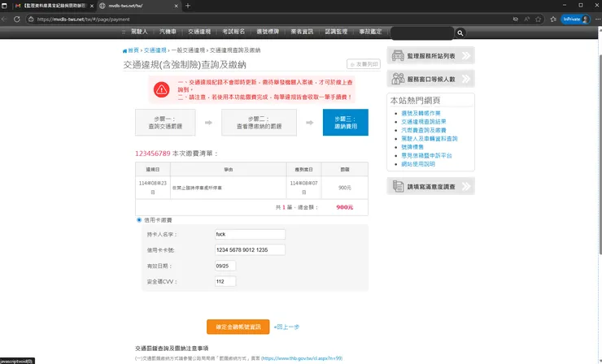
Task: Click the 友善列印 print button
Action: (363, 64)
